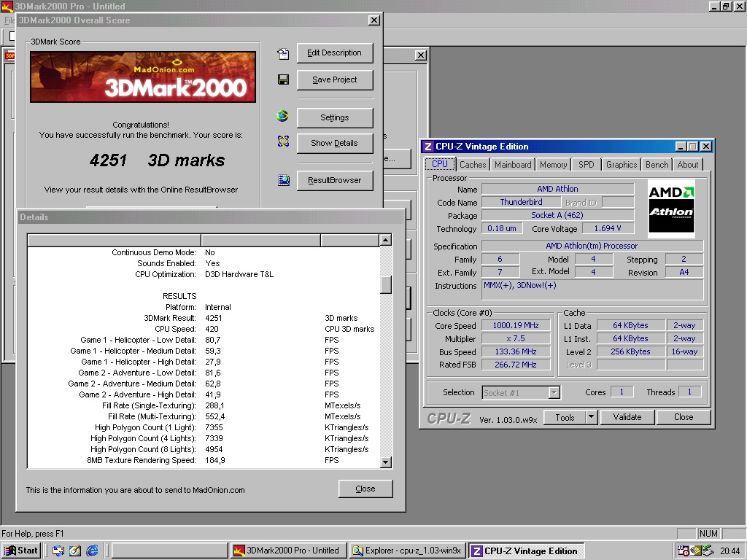Click the MadOnion 3DMark2000 banner image
This screenshot has width=747, height=560.
tap(143, 77)
